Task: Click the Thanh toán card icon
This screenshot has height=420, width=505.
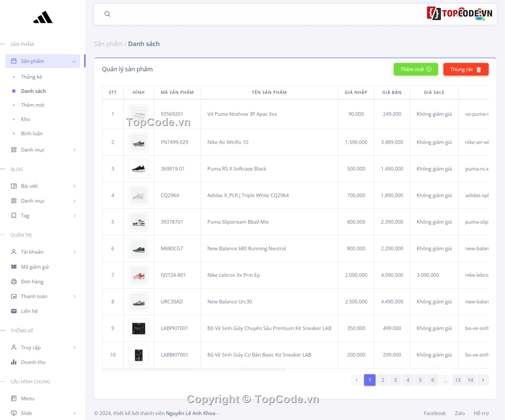Action: [x=13, y=296]
